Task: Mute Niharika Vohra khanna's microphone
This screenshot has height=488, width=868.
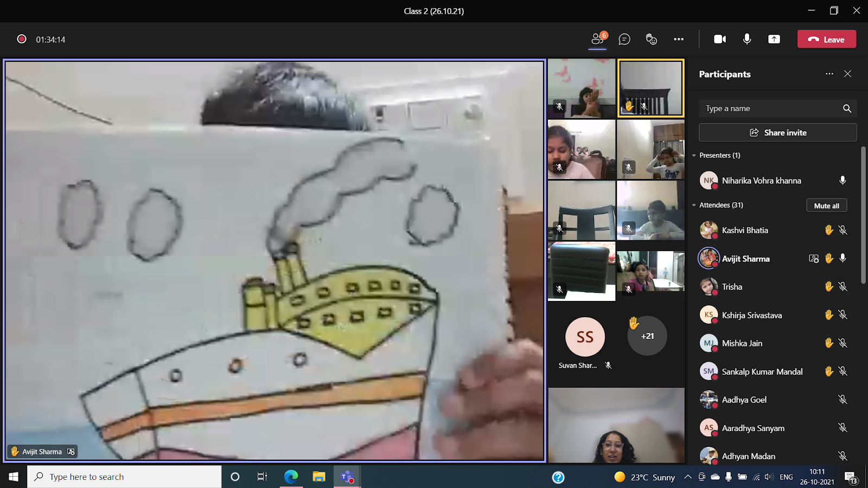Action: [843, 180]
